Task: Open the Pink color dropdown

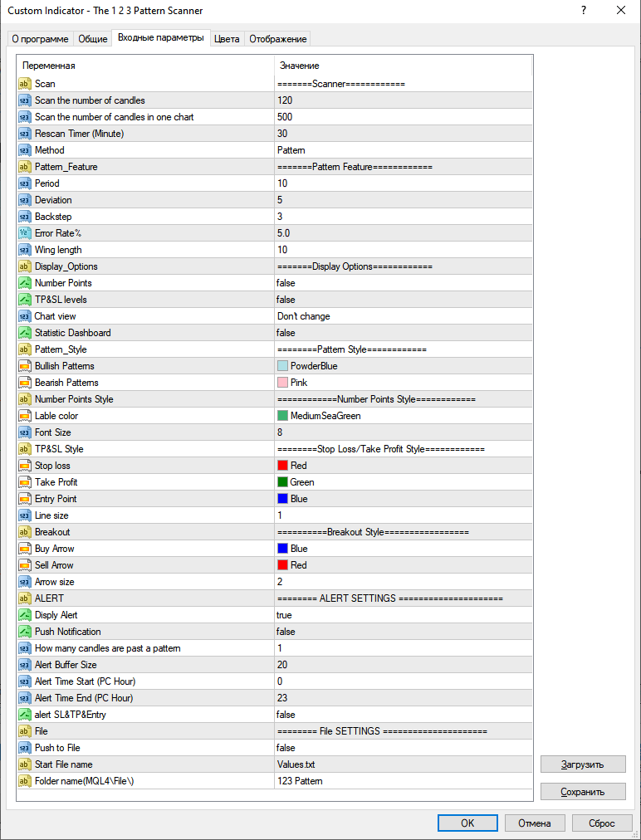Action: point(403,383)
